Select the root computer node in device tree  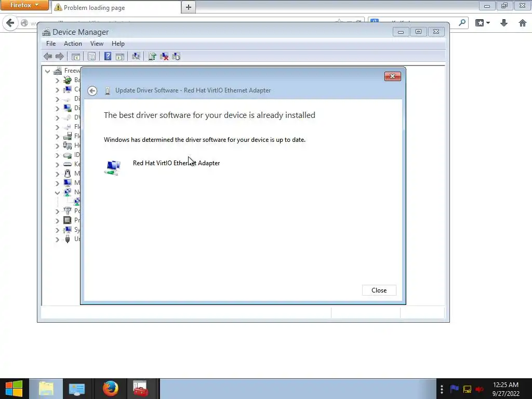coord(58,71)
